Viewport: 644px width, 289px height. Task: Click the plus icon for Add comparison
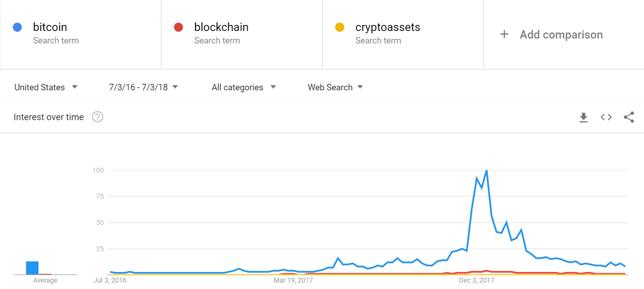click(x=504, y=34)
